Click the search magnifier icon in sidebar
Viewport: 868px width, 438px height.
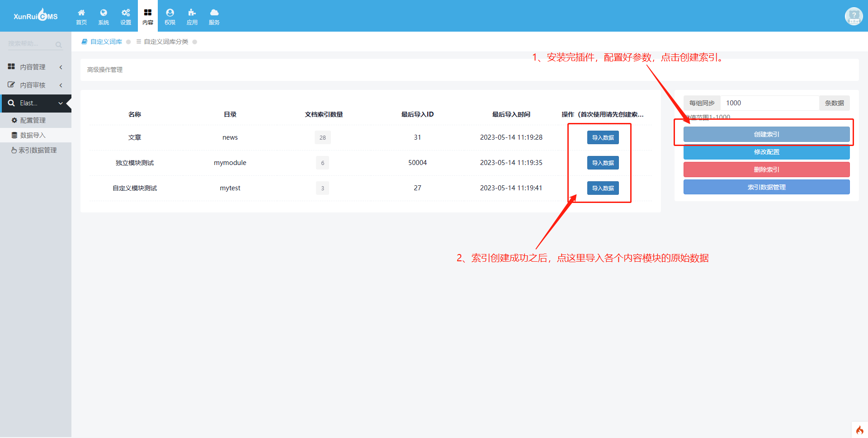58,44
